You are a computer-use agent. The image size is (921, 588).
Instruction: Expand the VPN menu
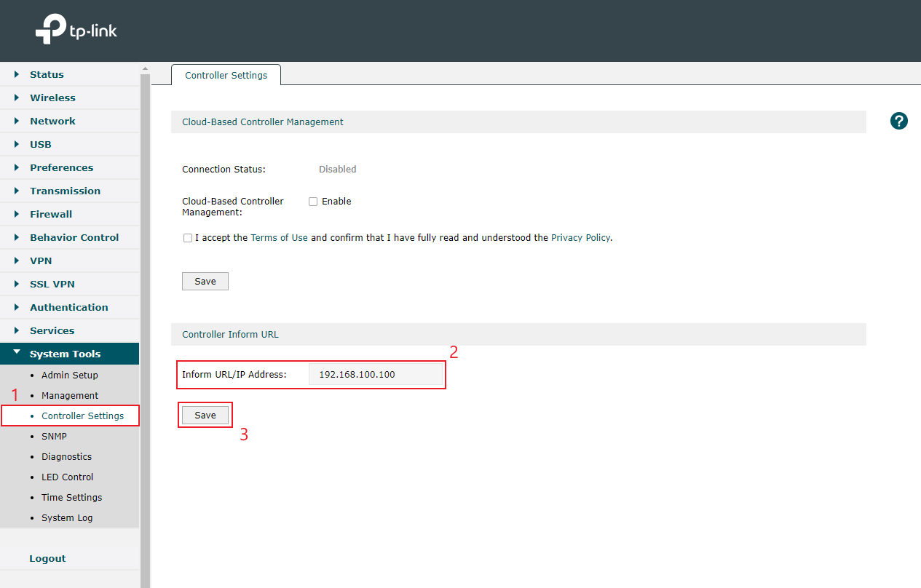(x=69, y=261)
